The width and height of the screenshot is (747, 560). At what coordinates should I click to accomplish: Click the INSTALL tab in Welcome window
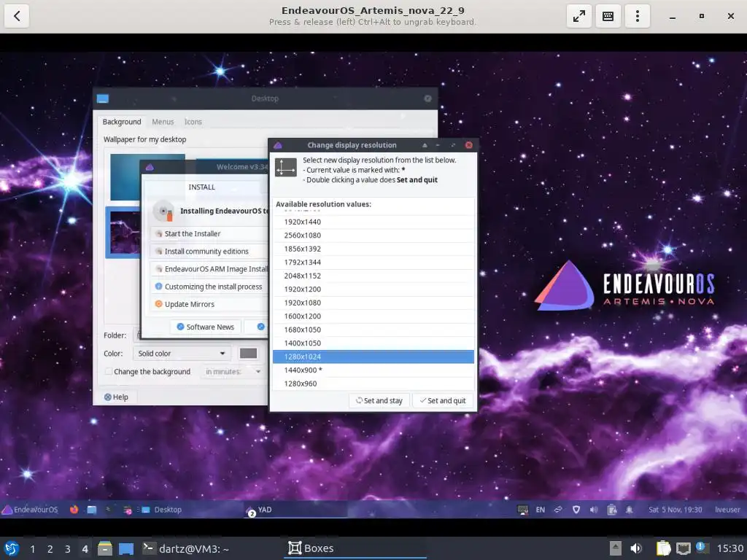(x=202, y=187)
